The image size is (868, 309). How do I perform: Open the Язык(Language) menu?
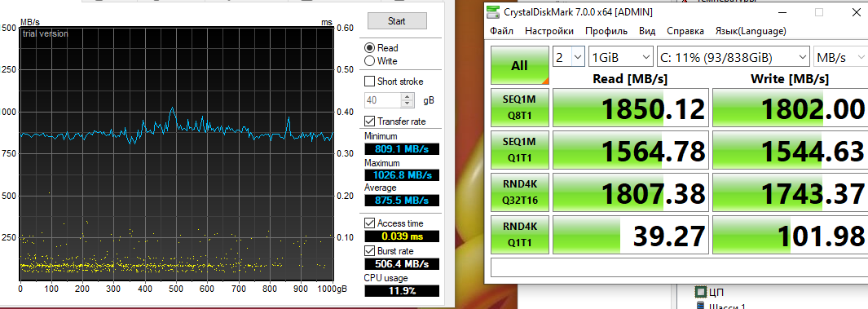(x=751, y=31)
